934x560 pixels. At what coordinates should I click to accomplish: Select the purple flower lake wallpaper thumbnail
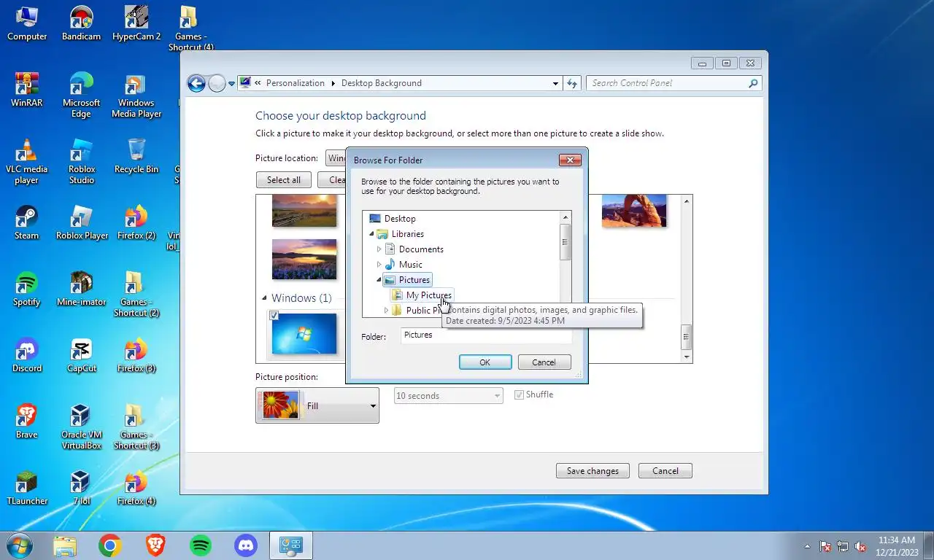[304, 259]
